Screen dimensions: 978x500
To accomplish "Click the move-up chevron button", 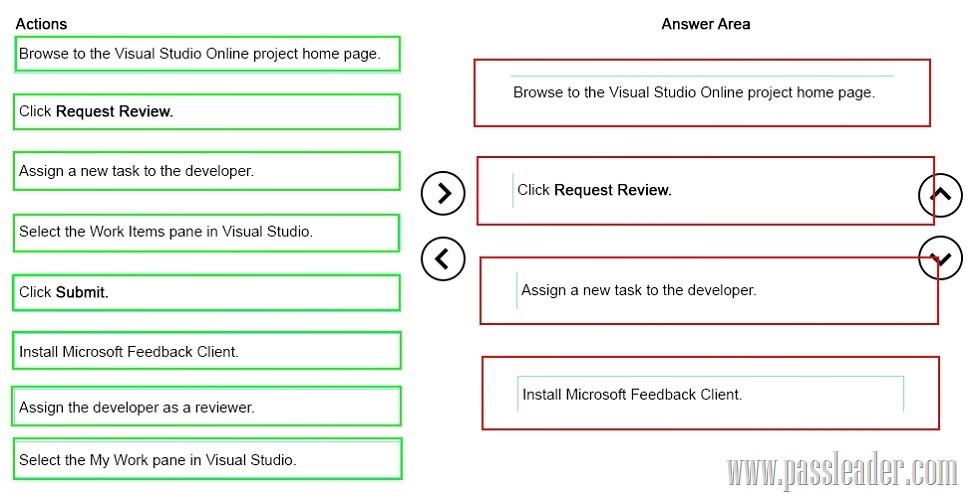I will pos(941,195).
